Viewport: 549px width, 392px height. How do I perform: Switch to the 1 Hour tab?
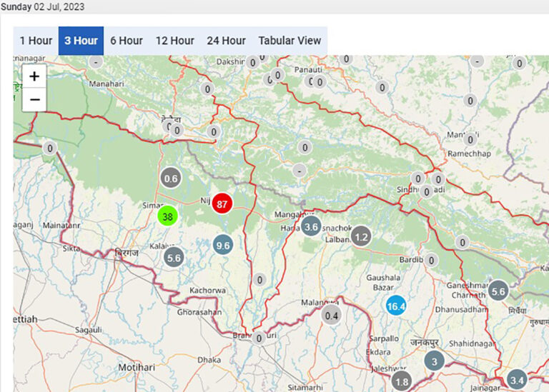36,41
